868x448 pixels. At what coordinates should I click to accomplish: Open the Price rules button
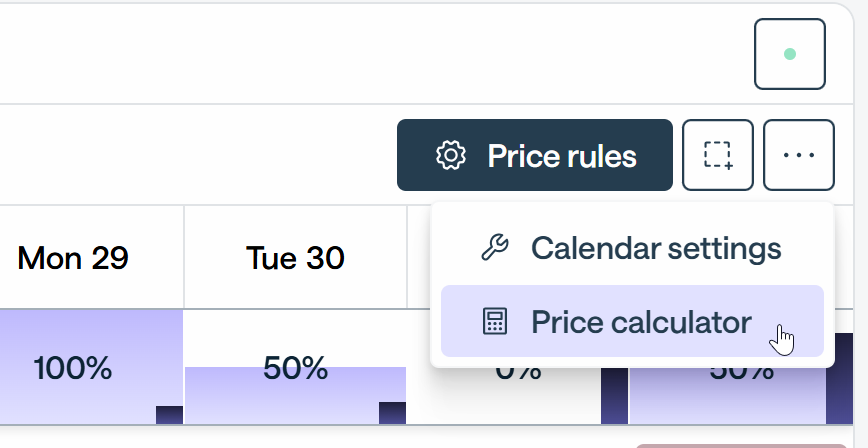pyautogui.click(x=535, y=155)
